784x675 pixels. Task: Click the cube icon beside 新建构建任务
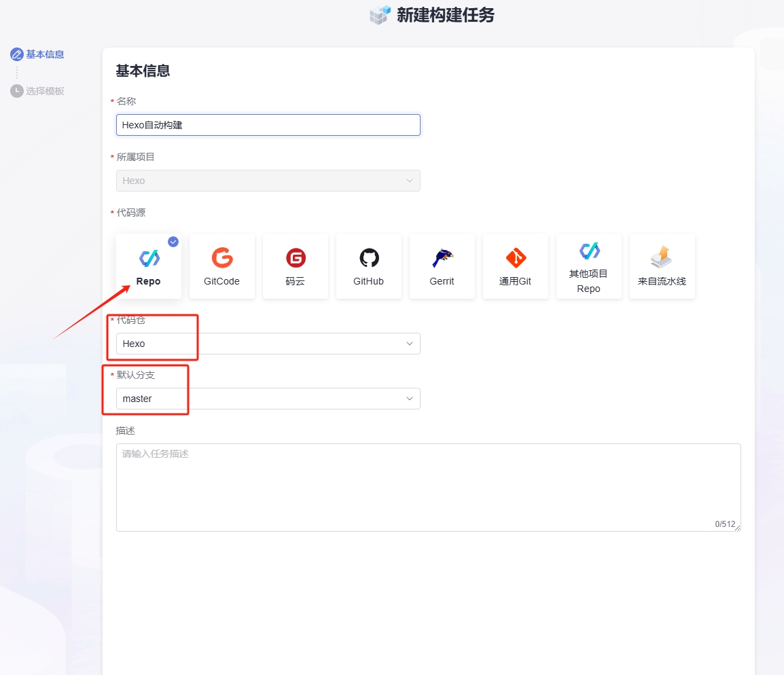[380, 15]
